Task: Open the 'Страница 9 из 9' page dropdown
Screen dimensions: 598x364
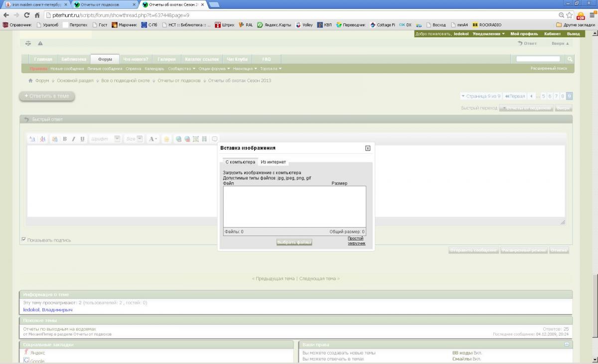Action: pyautogui.click(x=481, y=96)
